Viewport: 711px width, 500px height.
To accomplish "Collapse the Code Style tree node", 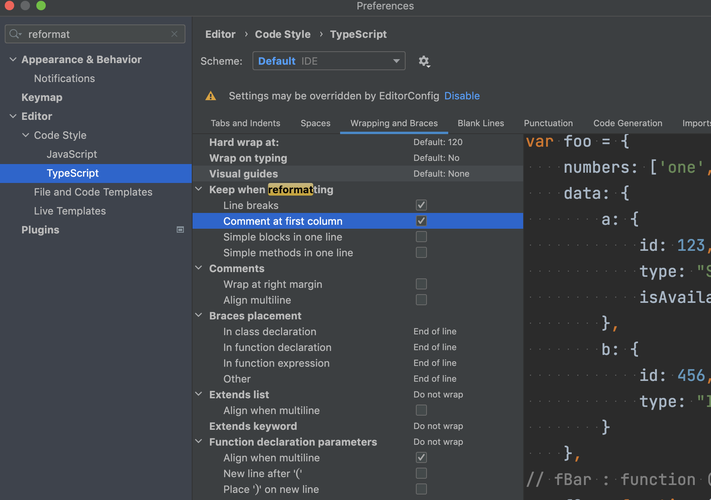I will [26, 135].
